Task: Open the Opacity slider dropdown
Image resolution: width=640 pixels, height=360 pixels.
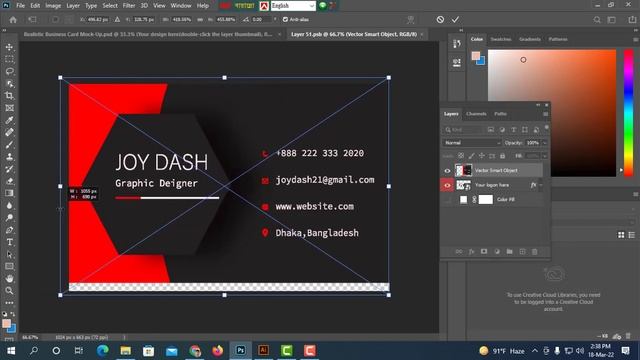Action: pyautogui.click(x=545, y=143)
